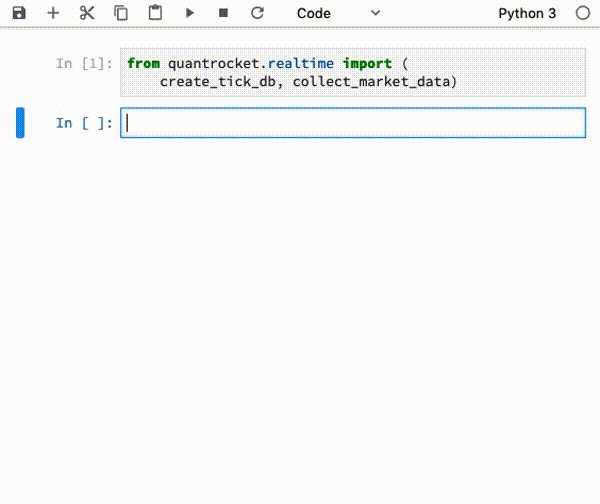Paste a cell using the clipboard icon
600x504 pixels.
coord(155,13)
